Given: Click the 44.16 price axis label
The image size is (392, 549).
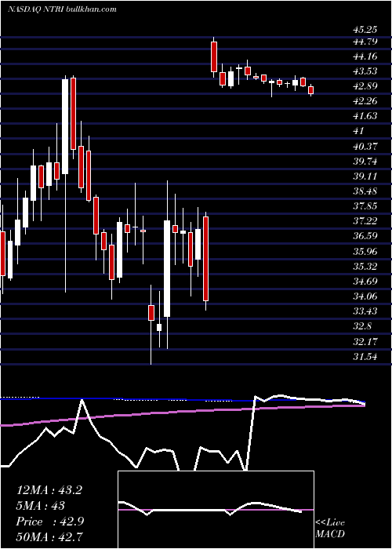Looking at the screenshot, I should pos(365,56).
